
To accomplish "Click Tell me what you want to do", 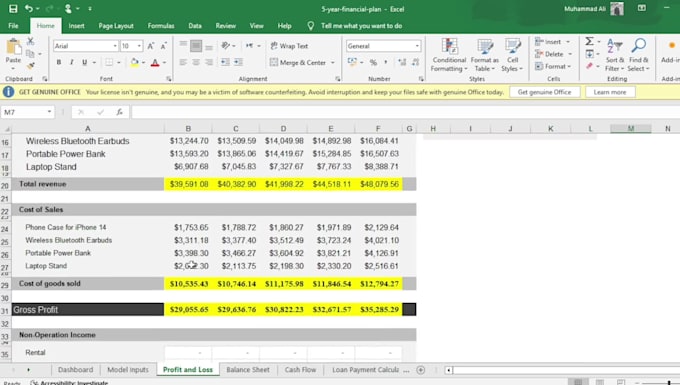I will (x=361, y=26).
